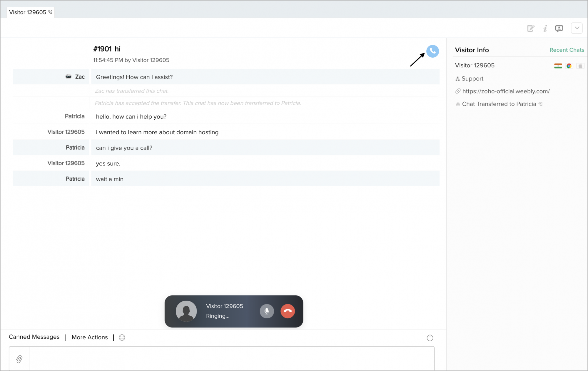
Task: Open the zoho-official.weebly.com link
Action: tap(506, 91)
